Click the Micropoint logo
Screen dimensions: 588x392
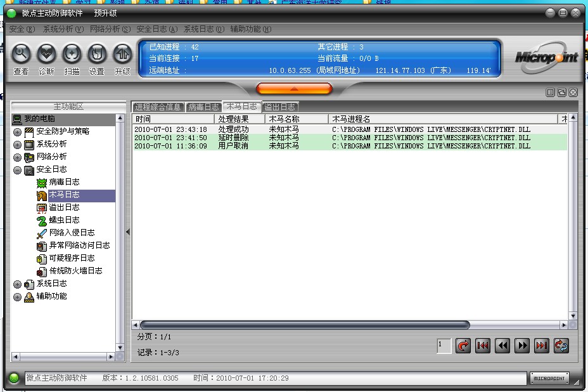(547, 57)
